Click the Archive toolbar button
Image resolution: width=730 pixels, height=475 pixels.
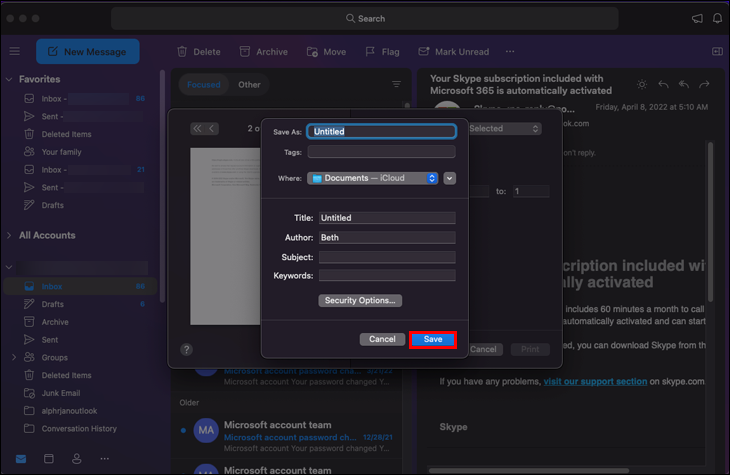click(x=262, y=52)
